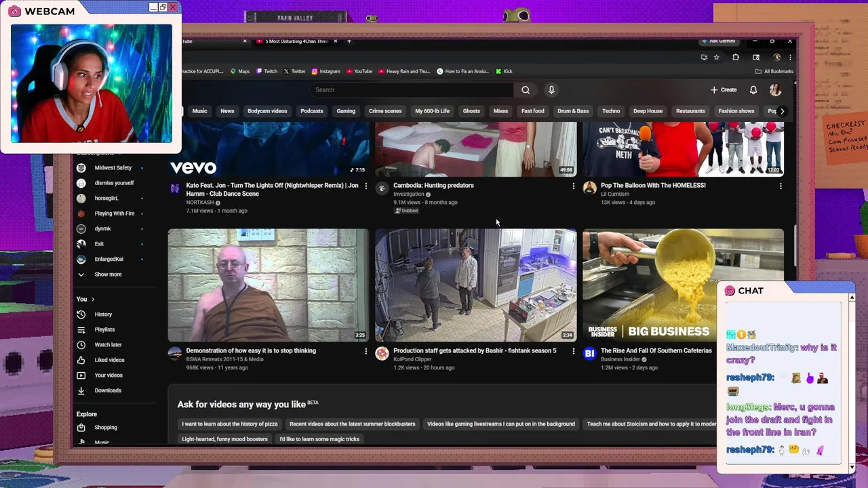Select the Podcasts category chip

(312, 111)
